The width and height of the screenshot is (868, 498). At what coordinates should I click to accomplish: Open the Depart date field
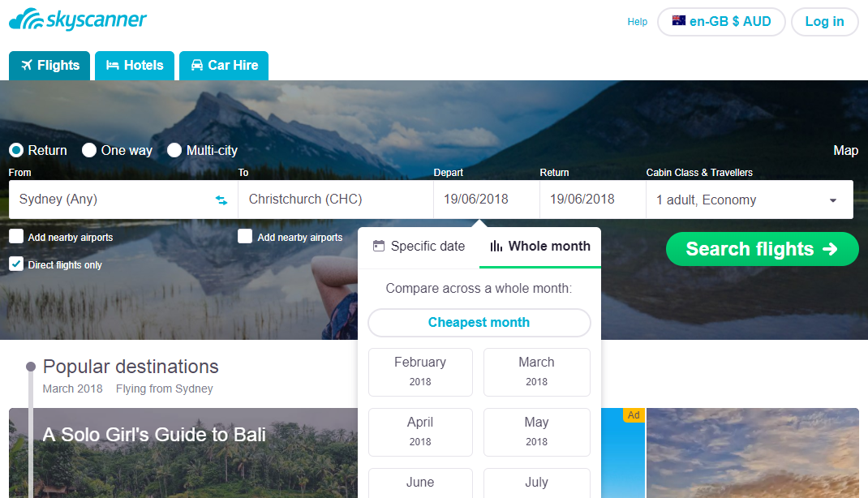486,200
